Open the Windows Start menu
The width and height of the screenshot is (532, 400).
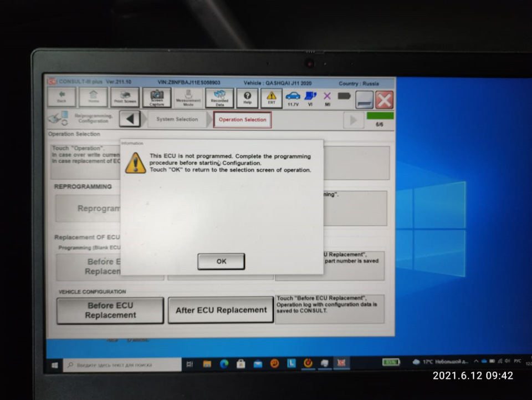point(55,365)
